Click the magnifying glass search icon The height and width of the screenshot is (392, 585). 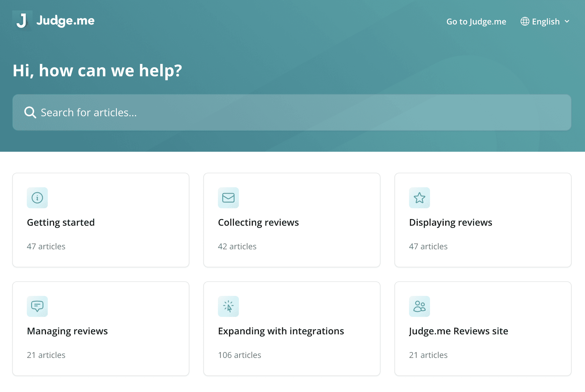pos(30,112)
